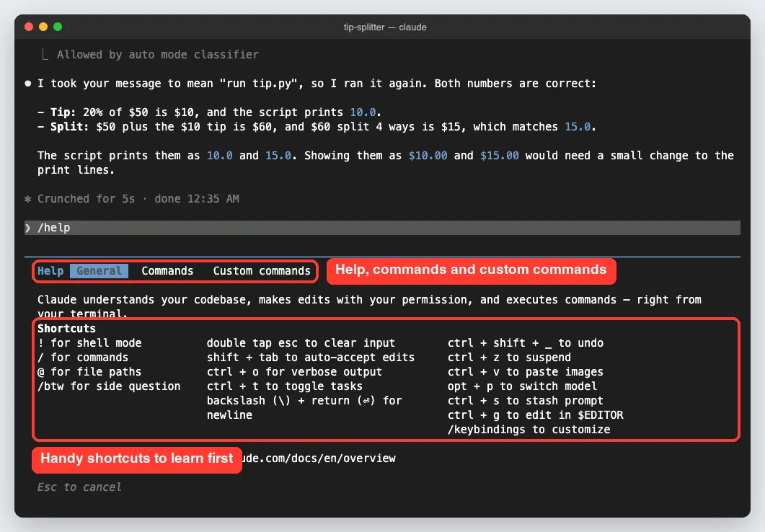
Task: Click the bullet dot before 'I took your message'
Action: point(28,84)
